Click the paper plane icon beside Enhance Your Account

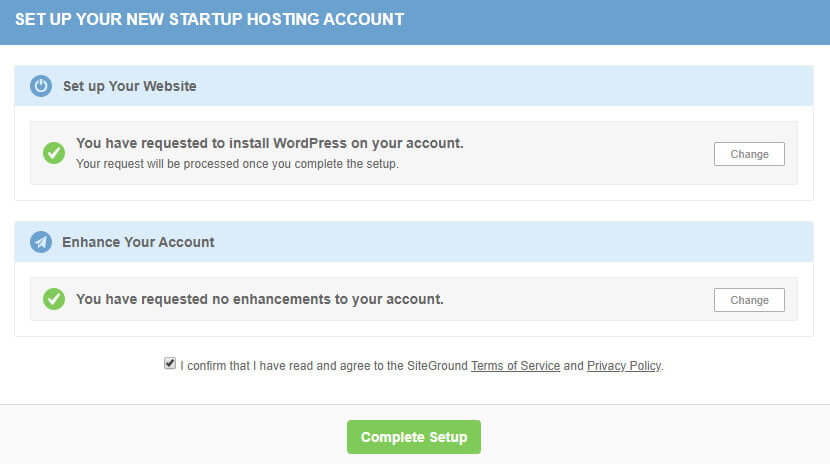pyautogui.click(x=41, y=242)
